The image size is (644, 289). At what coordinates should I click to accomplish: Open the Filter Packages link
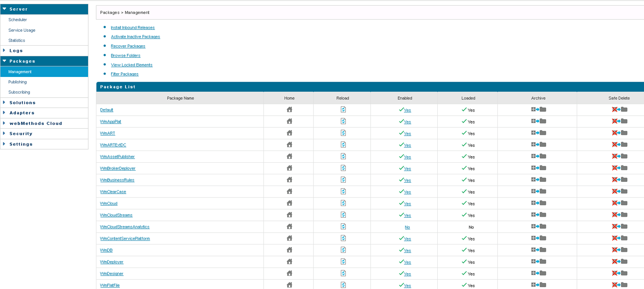125,74
